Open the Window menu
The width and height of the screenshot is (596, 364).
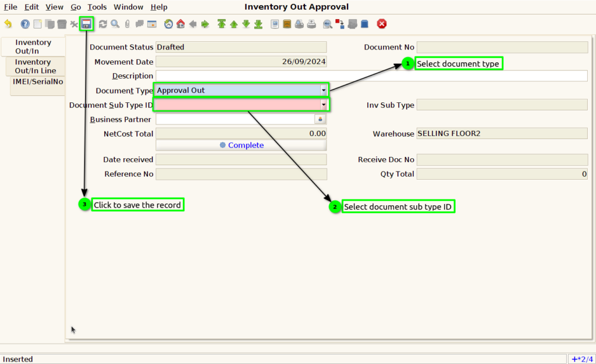coord(129,7)
